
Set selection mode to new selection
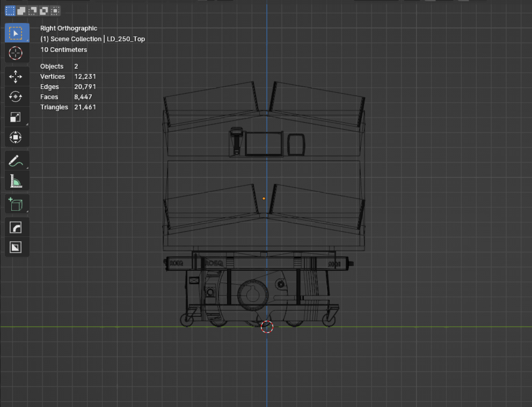10,10
